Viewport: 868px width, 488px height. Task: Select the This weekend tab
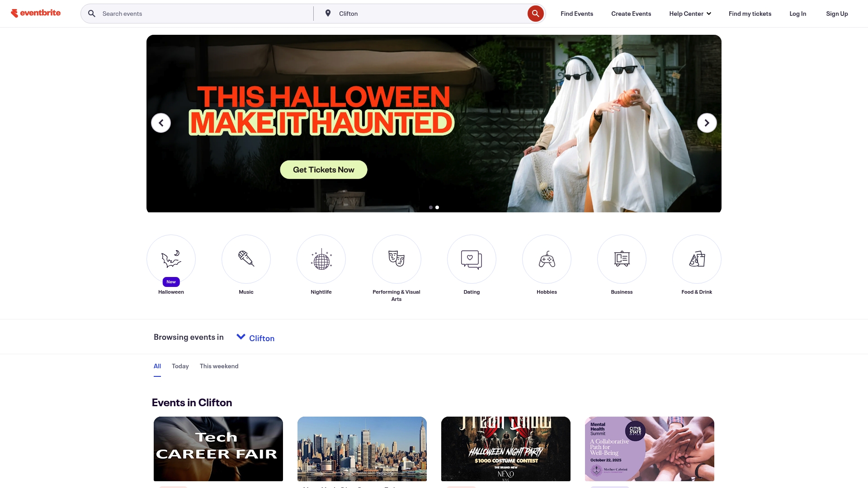pos(219,366)
